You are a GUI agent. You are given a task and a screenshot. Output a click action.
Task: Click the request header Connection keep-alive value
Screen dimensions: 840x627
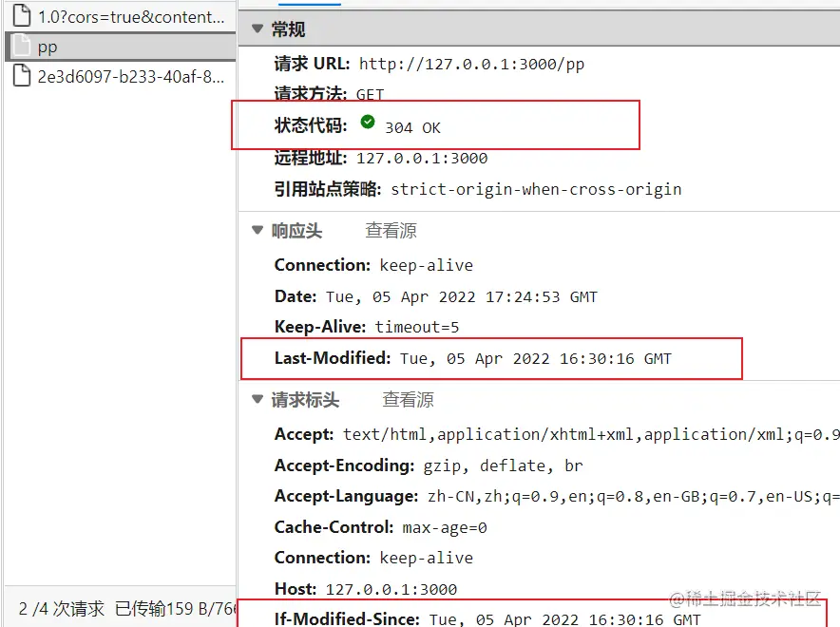[x=427, y=559]
